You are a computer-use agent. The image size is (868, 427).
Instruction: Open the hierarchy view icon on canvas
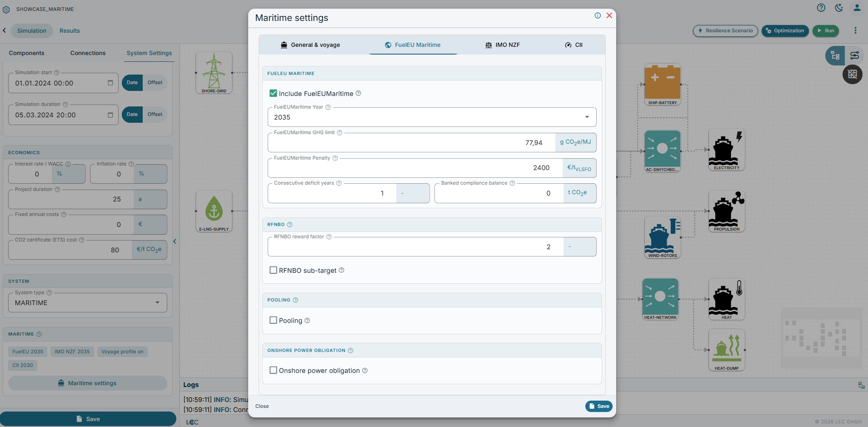(x=835, y=55)
